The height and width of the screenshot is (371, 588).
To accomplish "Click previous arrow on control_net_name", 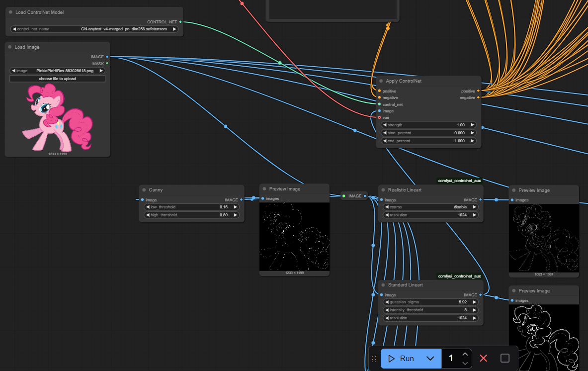I will point(14,29).
